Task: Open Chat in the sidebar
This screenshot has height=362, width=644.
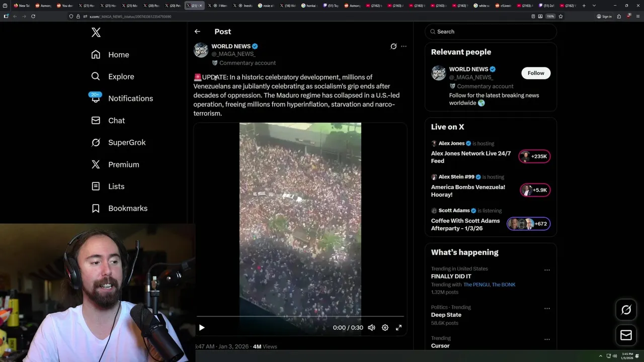Action: (x=108, y=121)
